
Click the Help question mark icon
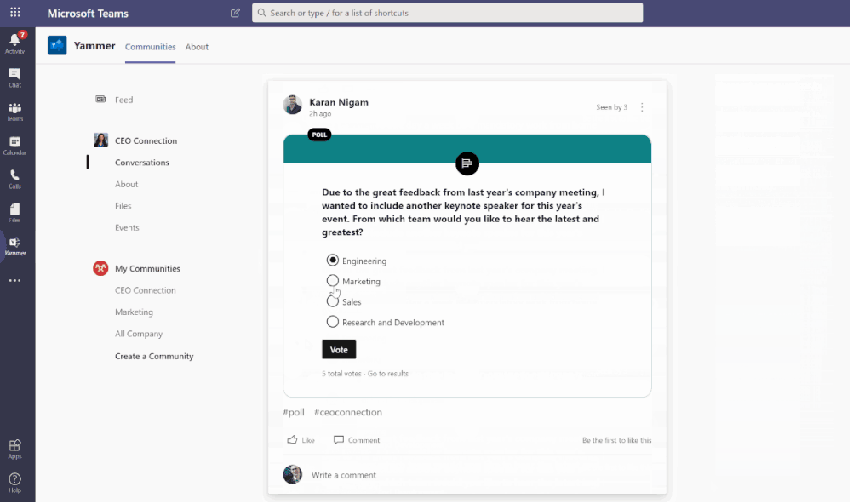[x=14, y=480]
